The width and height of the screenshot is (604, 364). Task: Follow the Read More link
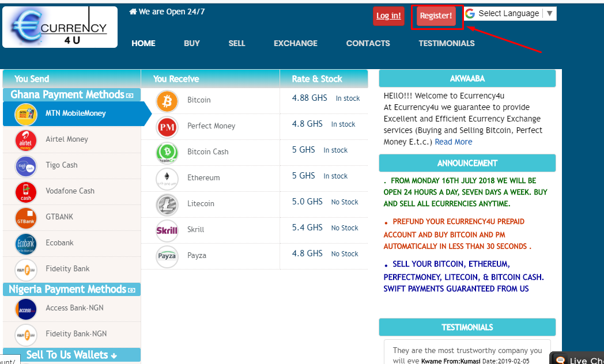click(x=454, y=142)
